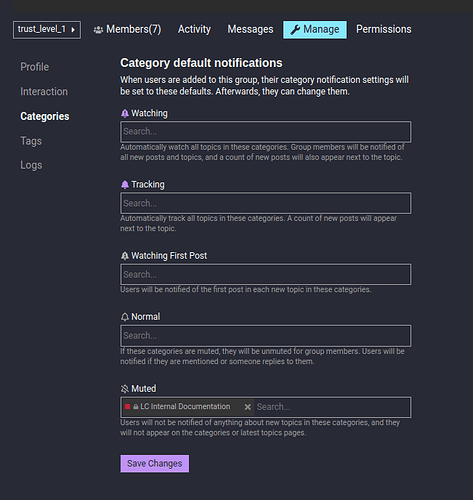Image resolution: width=473 pixels, height=500 pixels.
Task: Open Logs in the sidebar
Action: click(31, 165)
